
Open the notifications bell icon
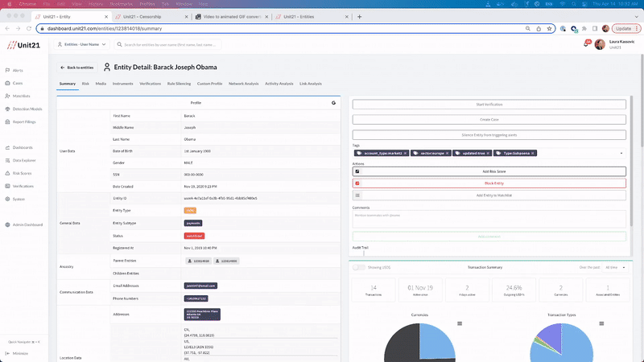pos(587,43)
